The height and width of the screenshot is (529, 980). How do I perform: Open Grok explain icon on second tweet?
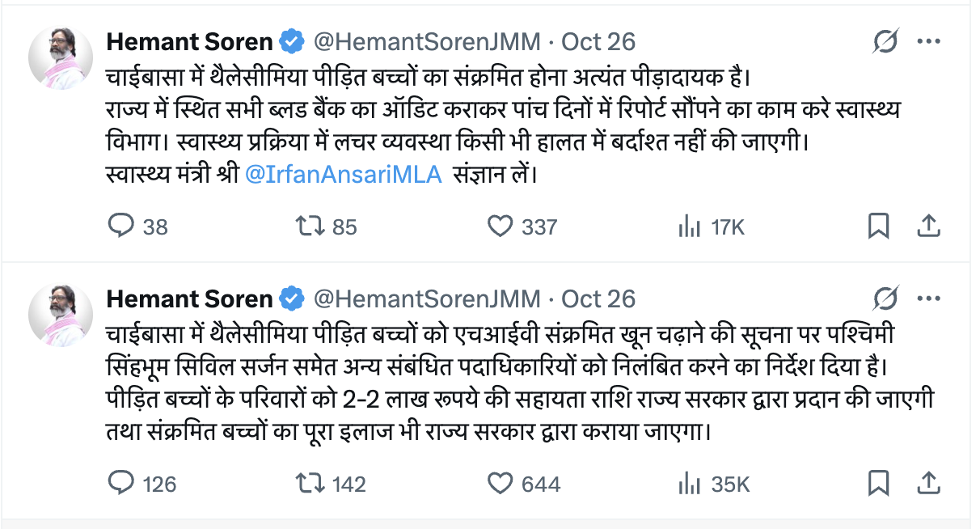886,298
